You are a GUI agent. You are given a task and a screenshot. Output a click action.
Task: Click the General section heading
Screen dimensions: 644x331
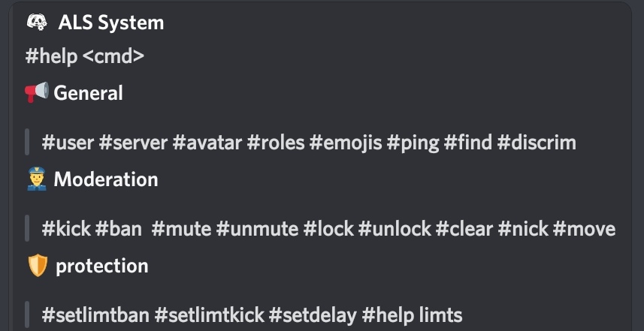(88, 93)
